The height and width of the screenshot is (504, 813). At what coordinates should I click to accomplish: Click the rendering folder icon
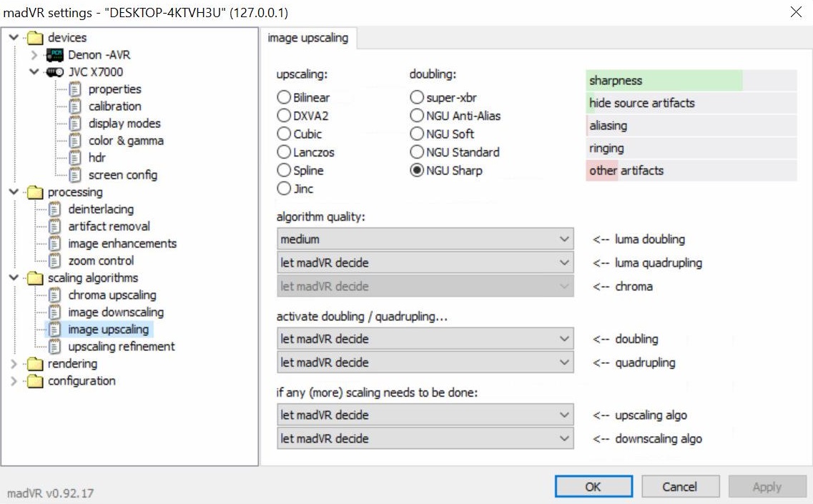35,364
